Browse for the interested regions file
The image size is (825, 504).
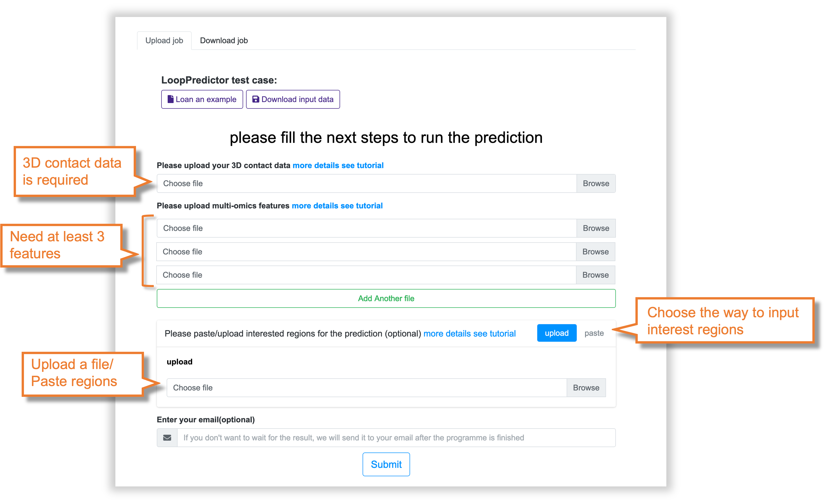(586, 387)
